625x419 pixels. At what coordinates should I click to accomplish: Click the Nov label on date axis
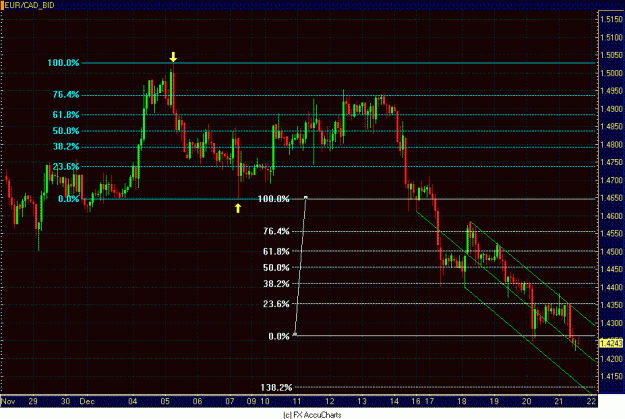pyautogui.click(x=8, y=401)
